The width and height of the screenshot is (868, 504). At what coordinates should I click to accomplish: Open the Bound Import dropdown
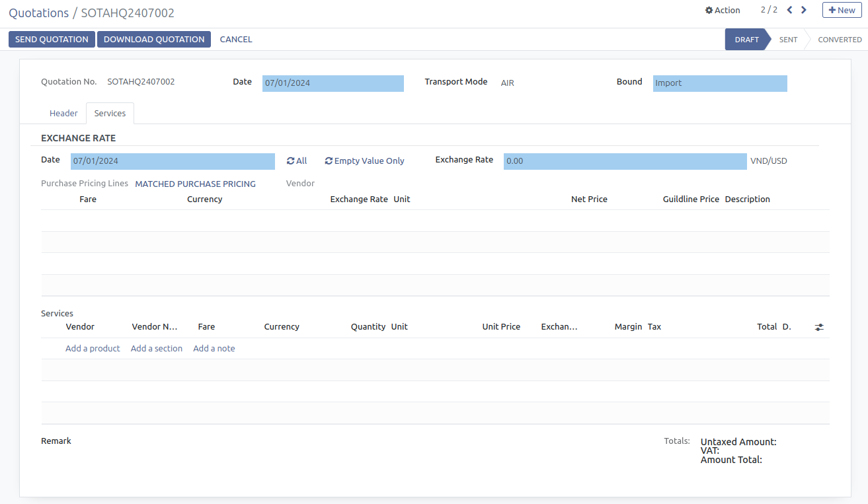point(719,83)
